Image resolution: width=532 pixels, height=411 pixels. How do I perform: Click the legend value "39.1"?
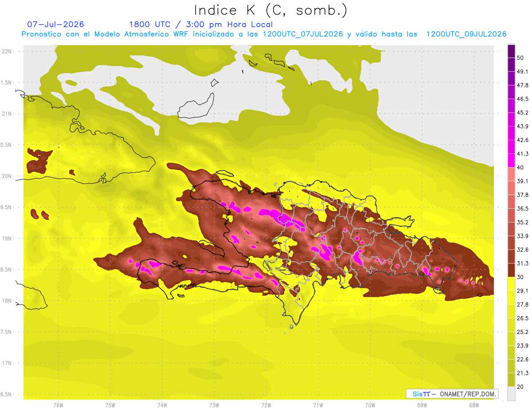coord(522,181)
